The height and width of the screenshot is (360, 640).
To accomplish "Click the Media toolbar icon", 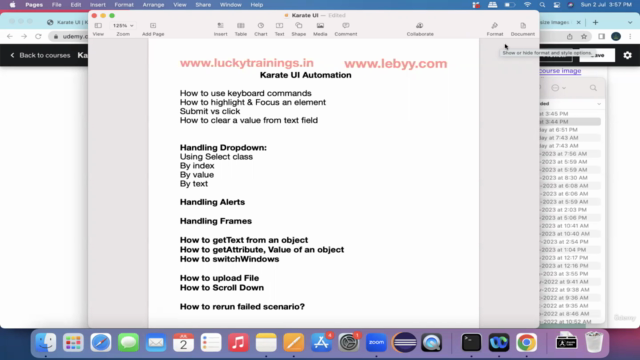I will click(320, 26).
